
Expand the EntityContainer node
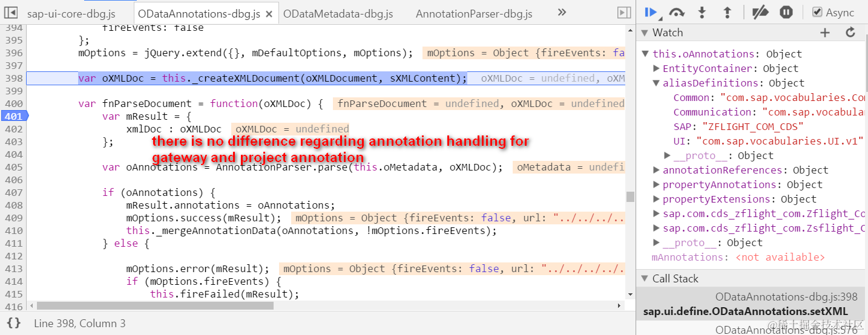656,68
